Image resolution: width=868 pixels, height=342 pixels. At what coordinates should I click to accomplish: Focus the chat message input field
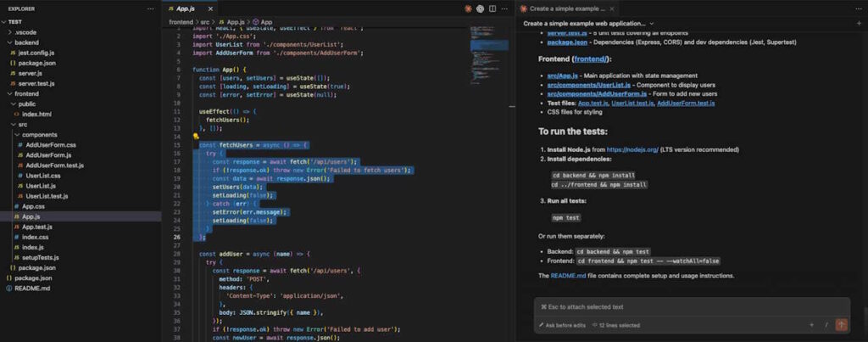coord(692,307)
